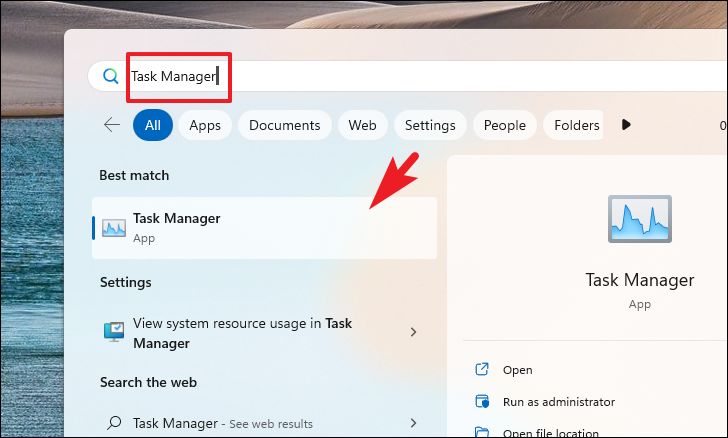Click the Settings section heading in results

[x=126, y=282]
